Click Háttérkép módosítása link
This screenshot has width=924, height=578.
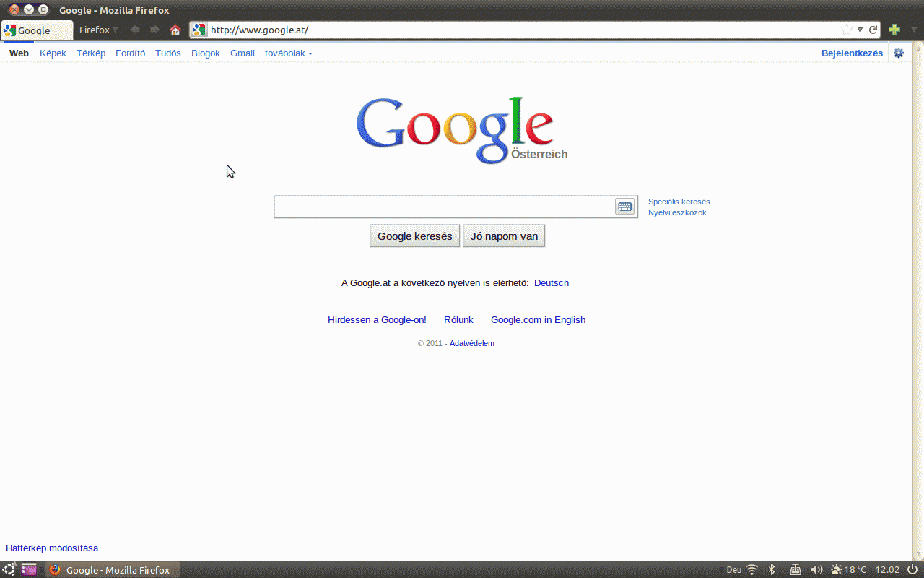52,548
